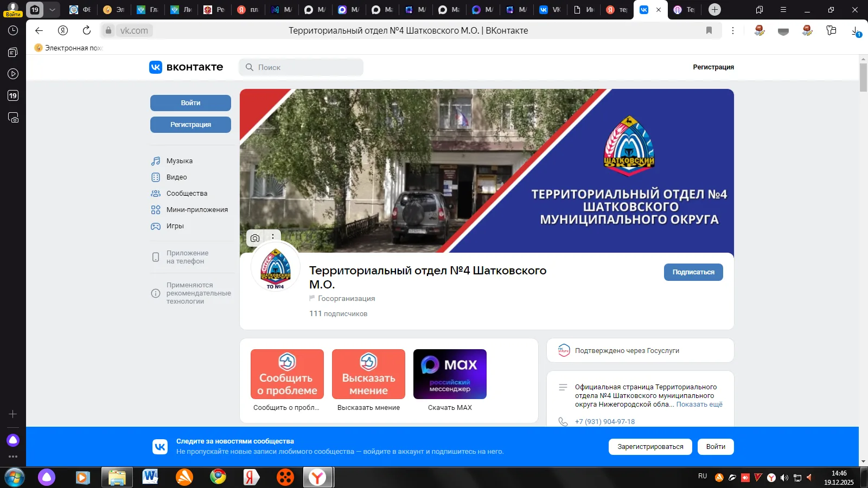
Task: Open the tab group counter showing 19
Action: pyautogui.click(x=35, y=10)
